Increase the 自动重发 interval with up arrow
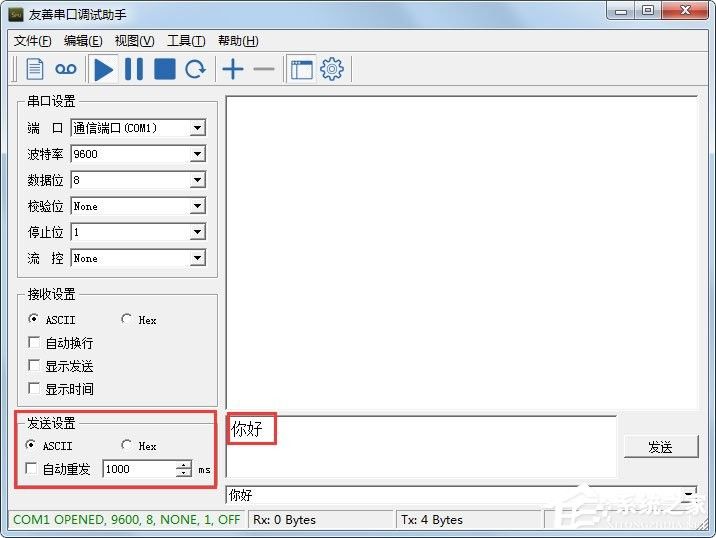The width and height of the screenshot is (716, 538). click(x=184, y=464)
